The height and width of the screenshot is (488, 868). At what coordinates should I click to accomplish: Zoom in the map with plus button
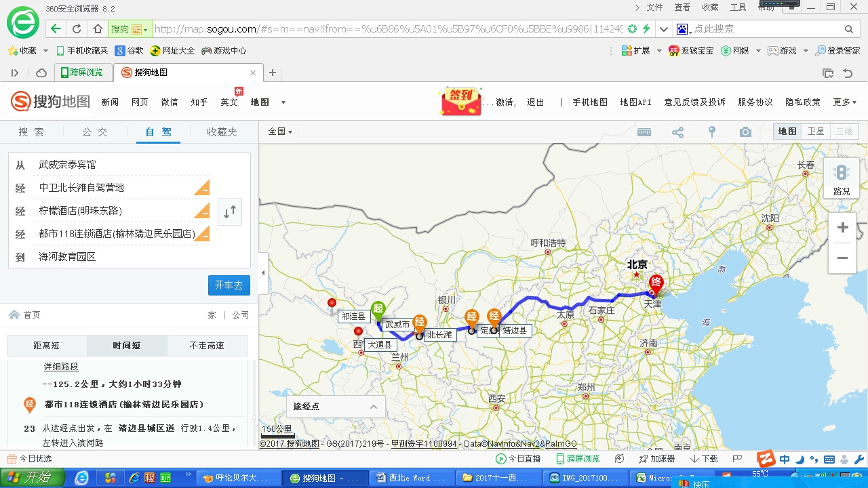point(842,228)
